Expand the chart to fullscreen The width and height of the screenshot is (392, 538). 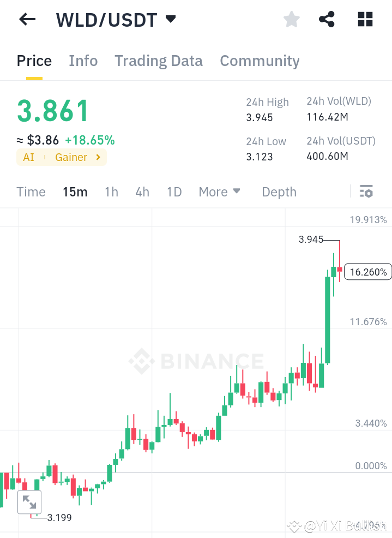tap(29, 501)
